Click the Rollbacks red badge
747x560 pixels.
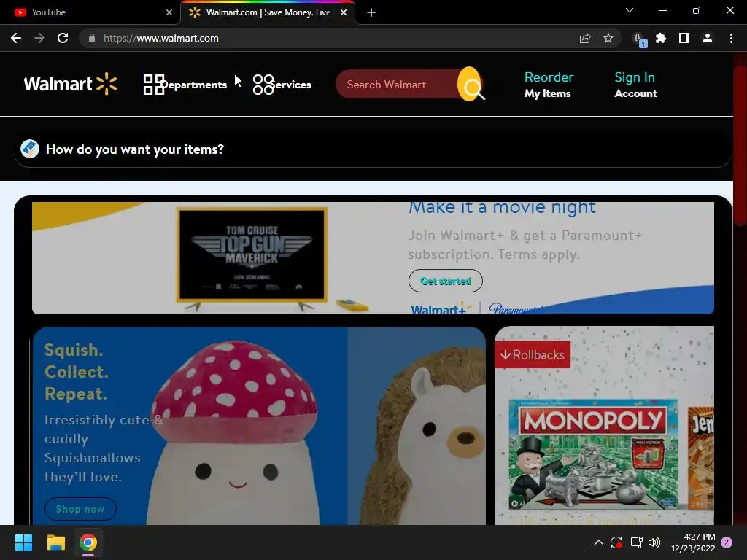[532, 355]
